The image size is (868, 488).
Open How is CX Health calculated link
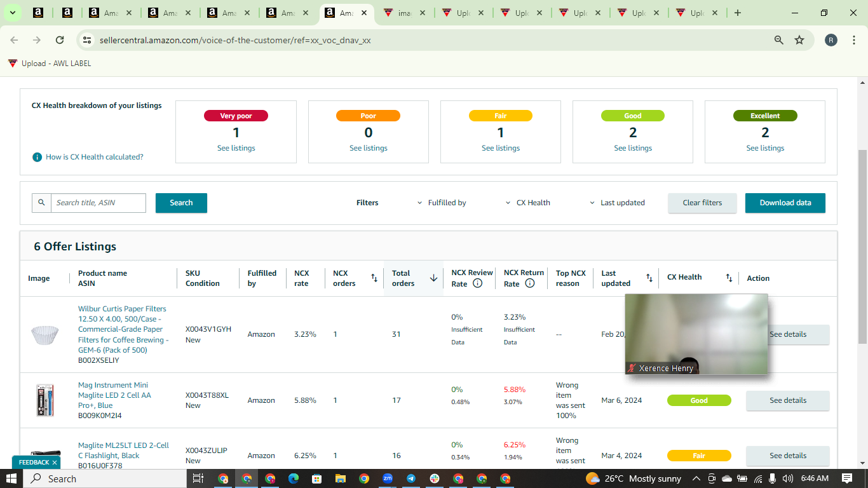pyautogui.click(x=95, y=157)
